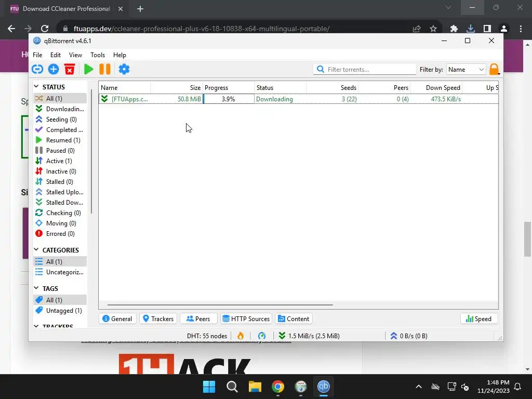Collapse the CATEGORIES section
Image resolution: width=532 pixels, height=399 pixels.
(x=36, y=250)
